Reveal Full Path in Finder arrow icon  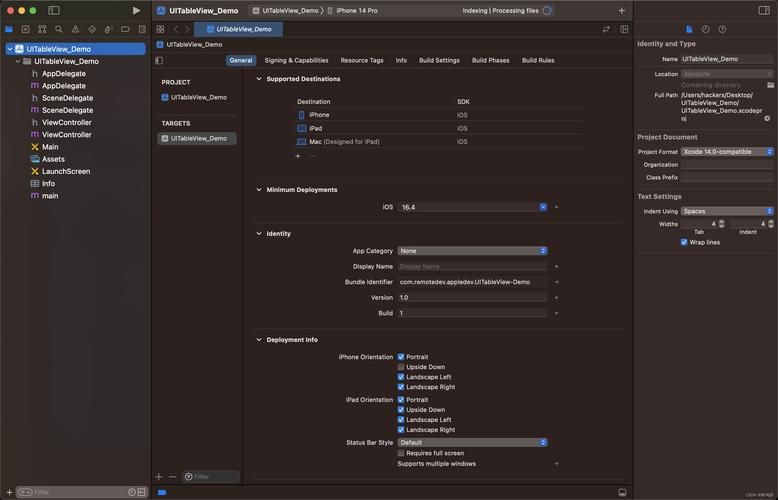tap(767, 119)
